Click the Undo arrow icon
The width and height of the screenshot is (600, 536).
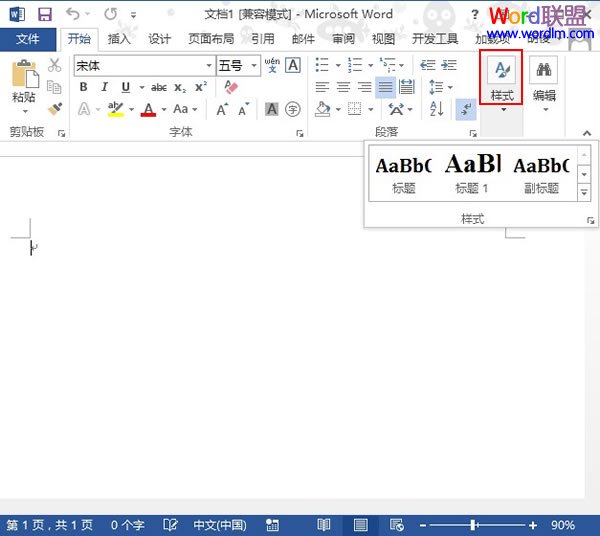pyautogui.click(x=73, y=14)
